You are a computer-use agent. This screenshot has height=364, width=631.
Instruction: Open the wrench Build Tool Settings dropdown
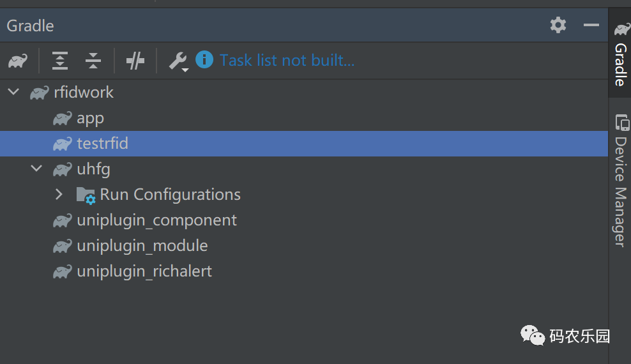tap(178, 61)
